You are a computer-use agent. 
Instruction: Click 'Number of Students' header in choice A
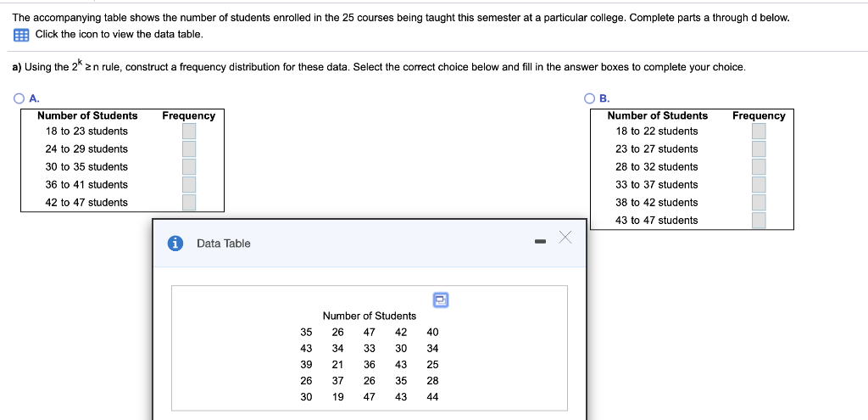(x=87, y=115)
